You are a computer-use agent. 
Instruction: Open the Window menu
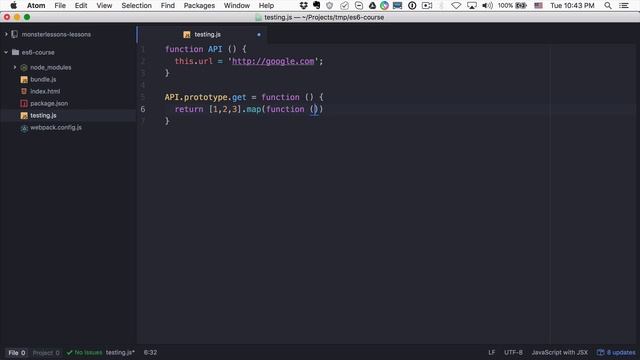point(237,5)
